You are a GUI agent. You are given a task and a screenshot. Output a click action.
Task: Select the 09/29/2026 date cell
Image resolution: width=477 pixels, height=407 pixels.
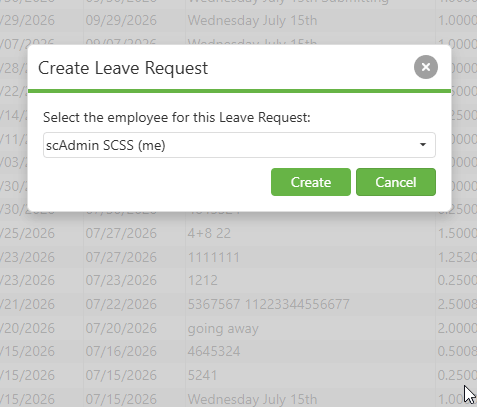(121, 21)
